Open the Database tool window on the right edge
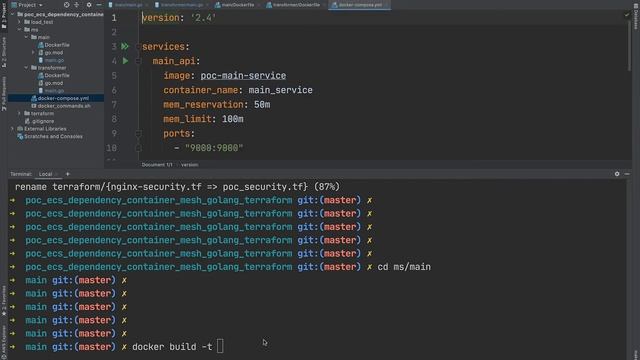This screenshot has width=640, height=360. (x=636, y=16)
